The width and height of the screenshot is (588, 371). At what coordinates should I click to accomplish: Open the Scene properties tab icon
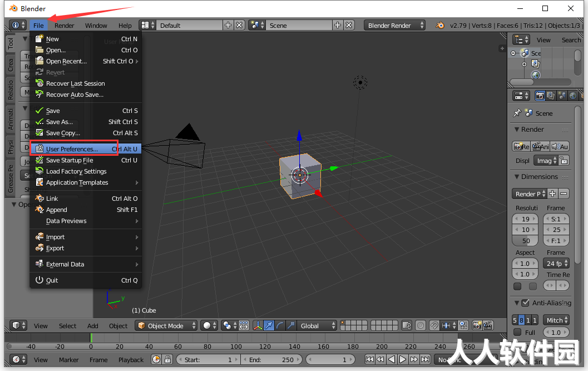coord(562,96)
